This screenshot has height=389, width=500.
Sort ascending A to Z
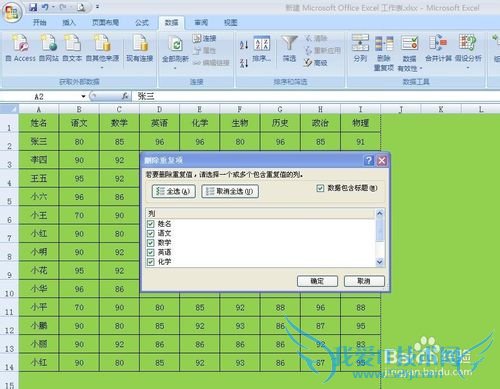(x=244, y=45)
